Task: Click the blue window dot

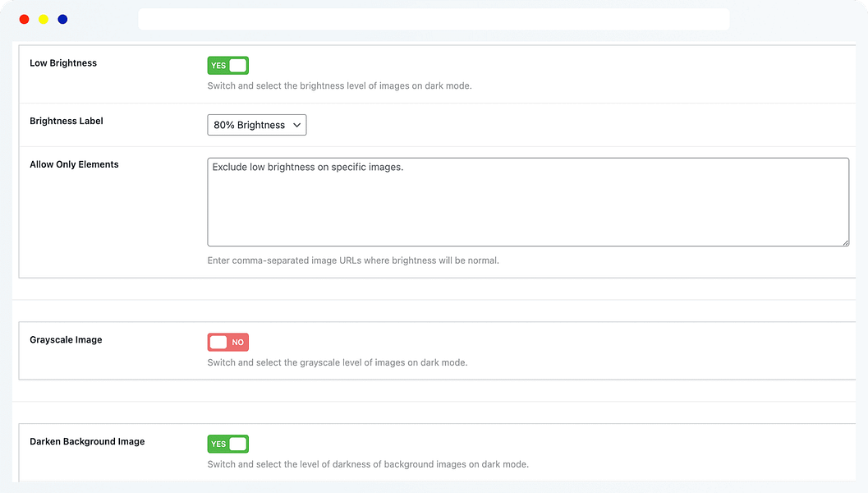Action: (62, 19)
